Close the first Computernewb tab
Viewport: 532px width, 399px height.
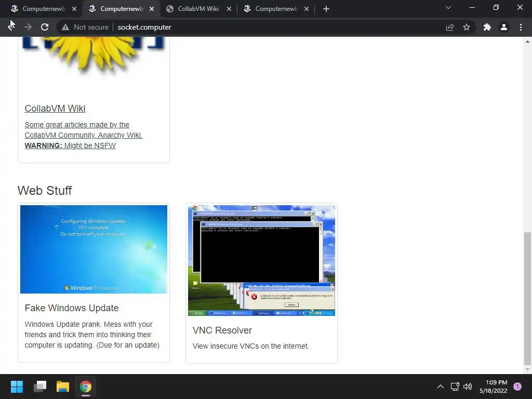pyautogui.click(x=74, y=9)
